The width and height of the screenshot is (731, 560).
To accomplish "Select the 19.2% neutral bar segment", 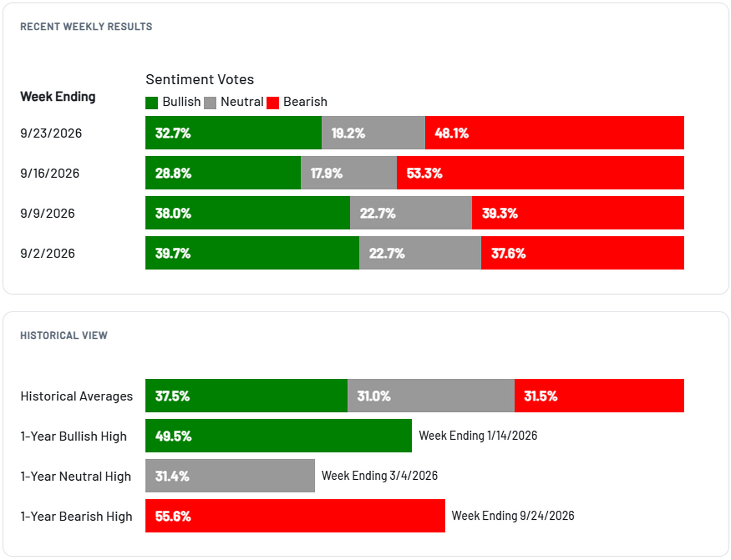I will pyautogui.click(x=374, y=133).
